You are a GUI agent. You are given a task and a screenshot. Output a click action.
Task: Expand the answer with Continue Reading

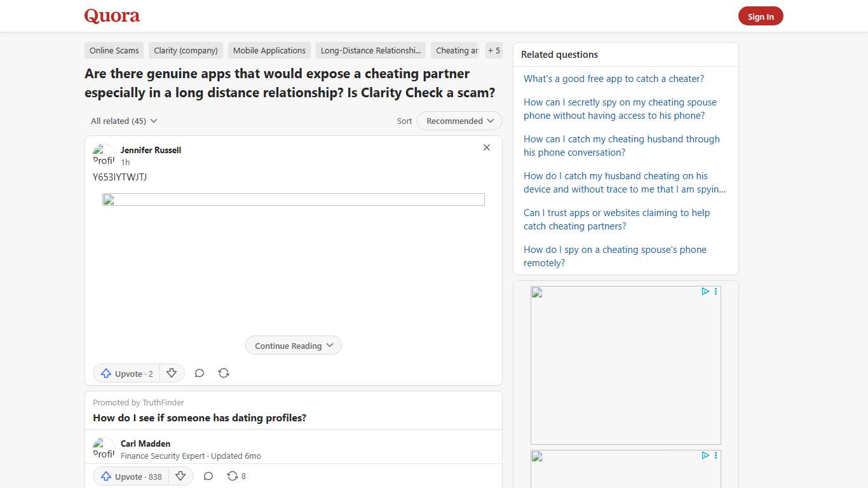click(294, 346)
